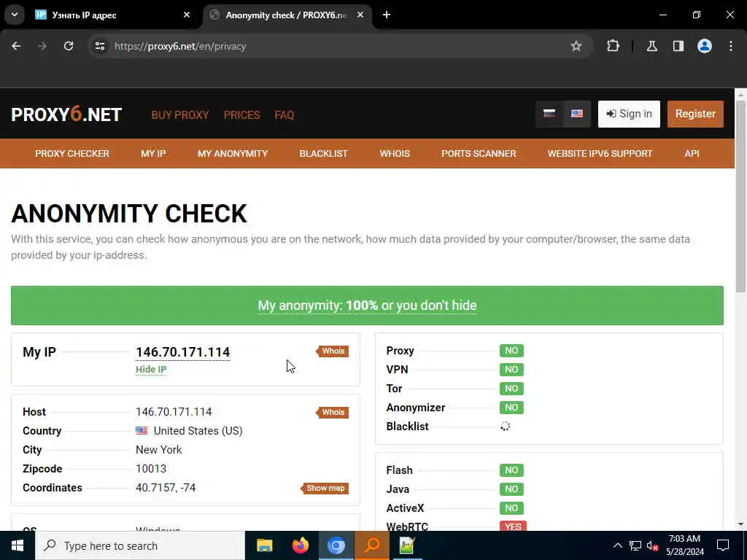Viewport: 747px width, 560px height.
Task: Open MY ANONYMITY menu item
Action: (233, 153)
